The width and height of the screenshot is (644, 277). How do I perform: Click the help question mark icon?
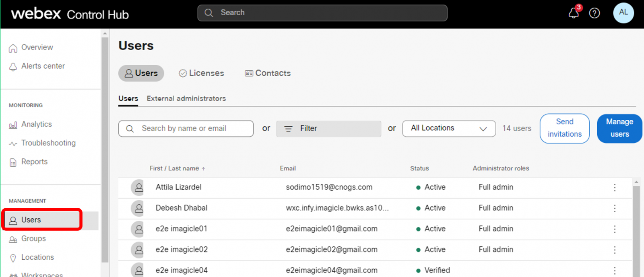594,13
